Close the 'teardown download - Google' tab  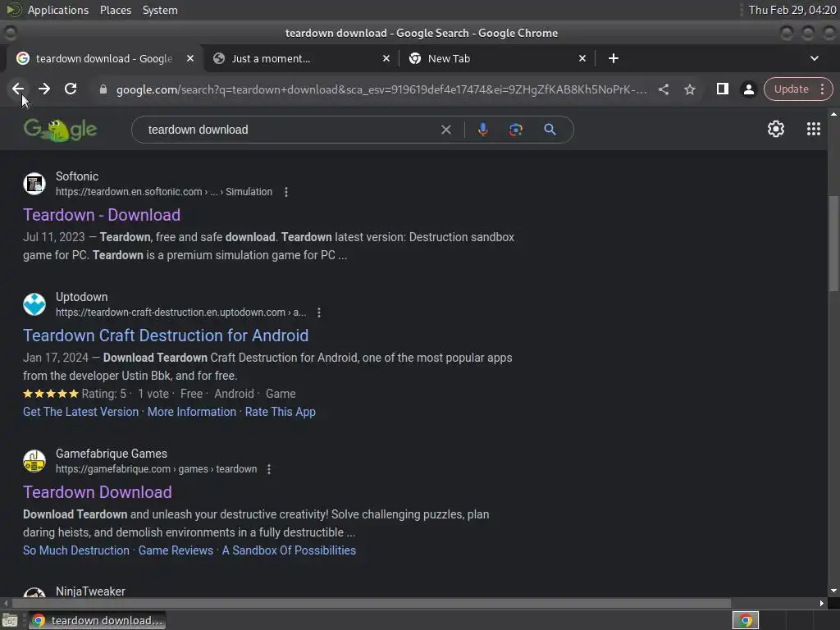pos(190,58)
